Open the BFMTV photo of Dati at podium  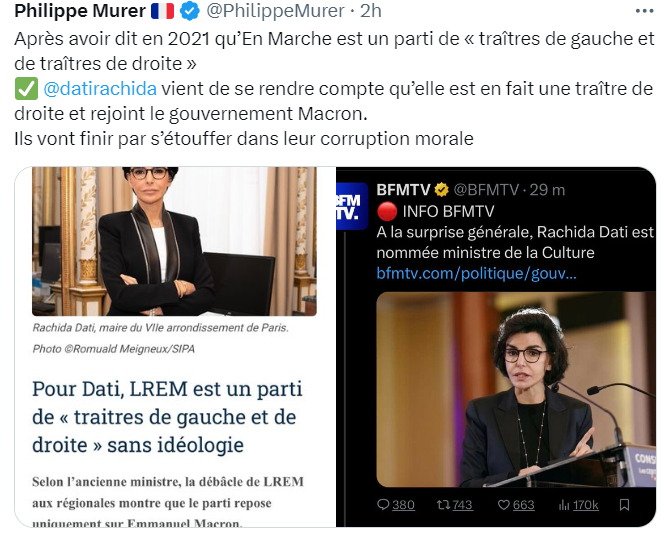point(516,389)
